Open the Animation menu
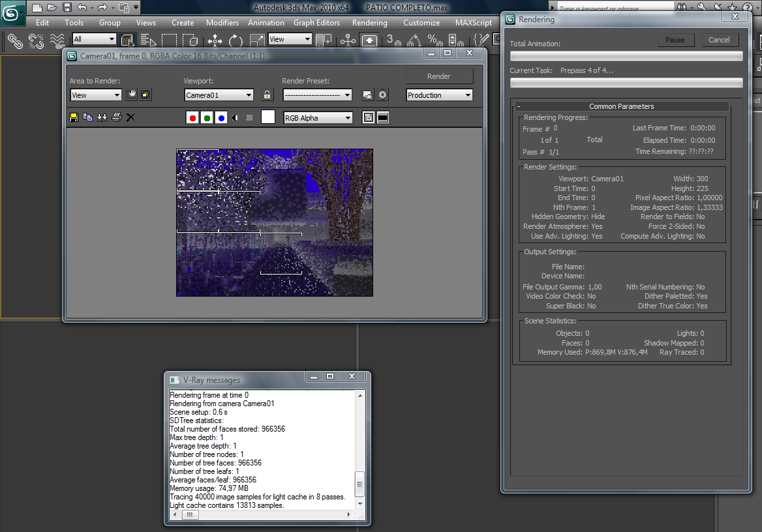The height and width of the screenshot is (532, 762). [266, 22]
